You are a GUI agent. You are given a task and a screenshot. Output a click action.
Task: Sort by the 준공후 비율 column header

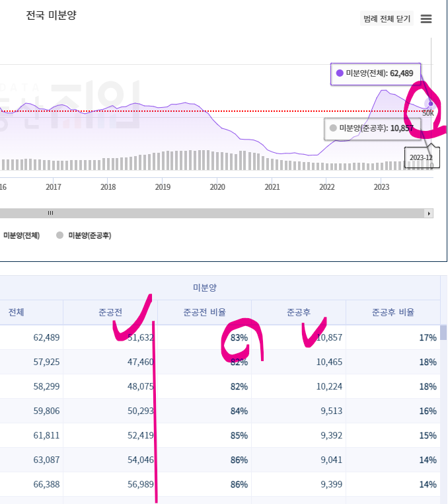click(393, 312)
